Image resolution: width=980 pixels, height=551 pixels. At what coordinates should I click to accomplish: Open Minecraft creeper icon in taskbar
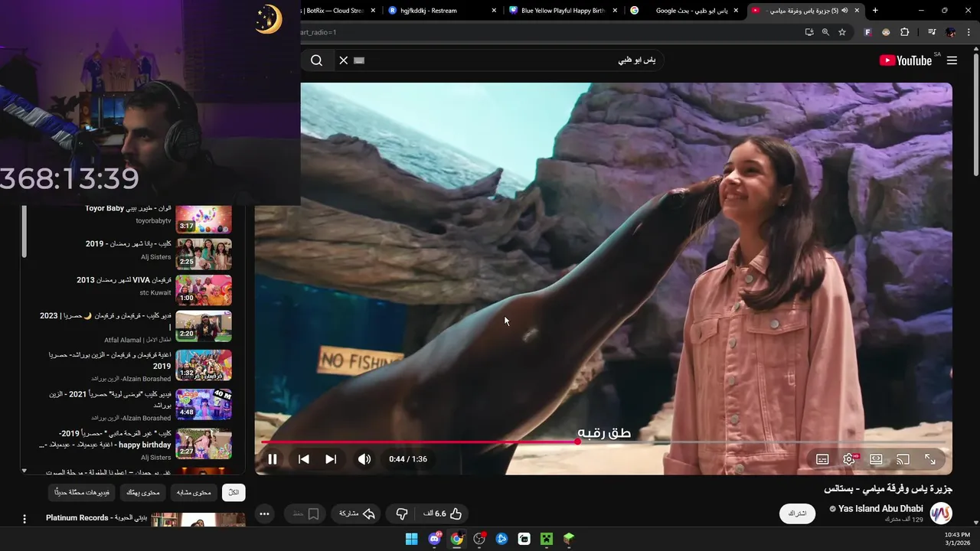[x=547, y=539]
